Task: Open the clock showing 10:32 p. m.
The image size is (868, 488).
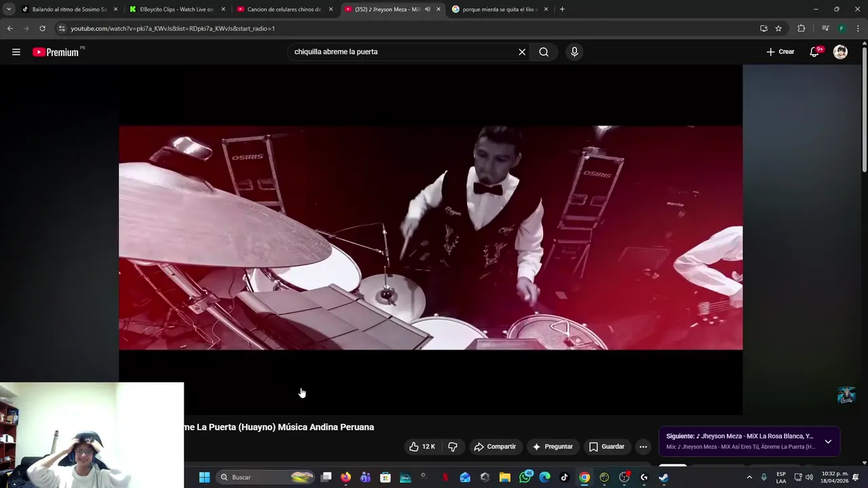Action: (835, 477)
